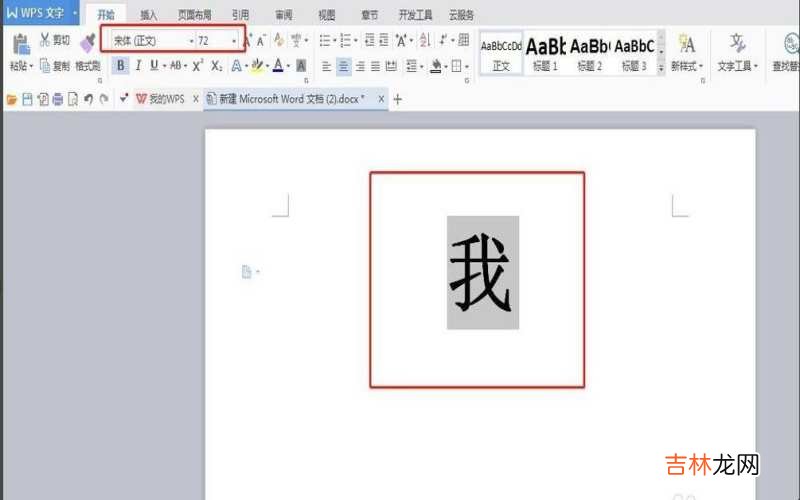Expand the Paste (粘贴) dropdown arrow

coord(31,66)
